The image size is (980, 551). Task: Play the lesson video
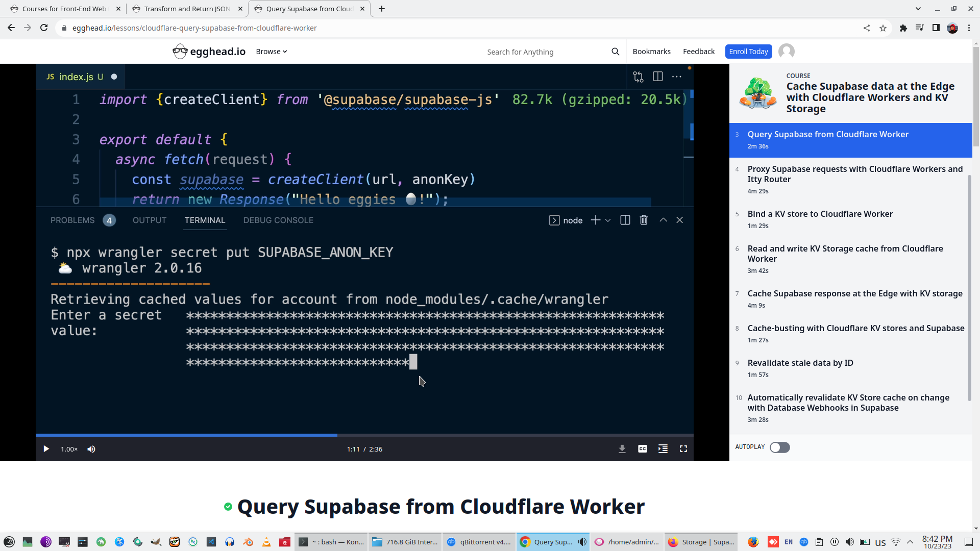(46, 449)
